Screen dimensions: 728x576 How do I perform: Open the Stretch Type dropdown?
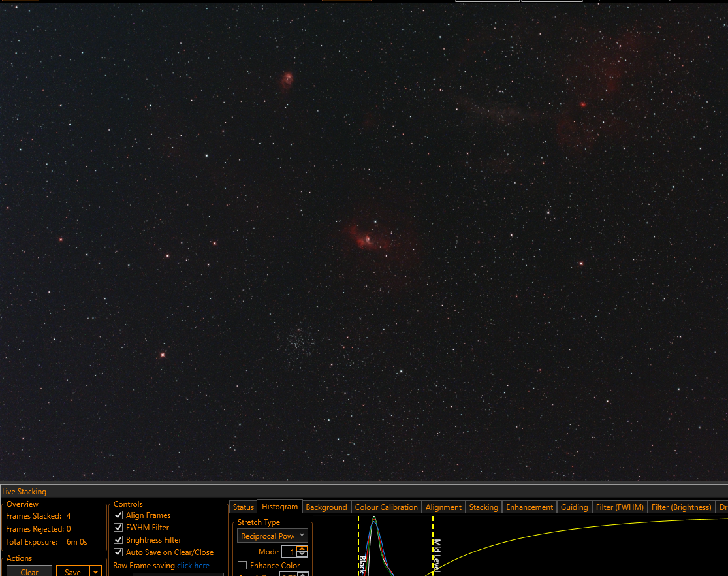pyautogui.click(x=272, y=536)
